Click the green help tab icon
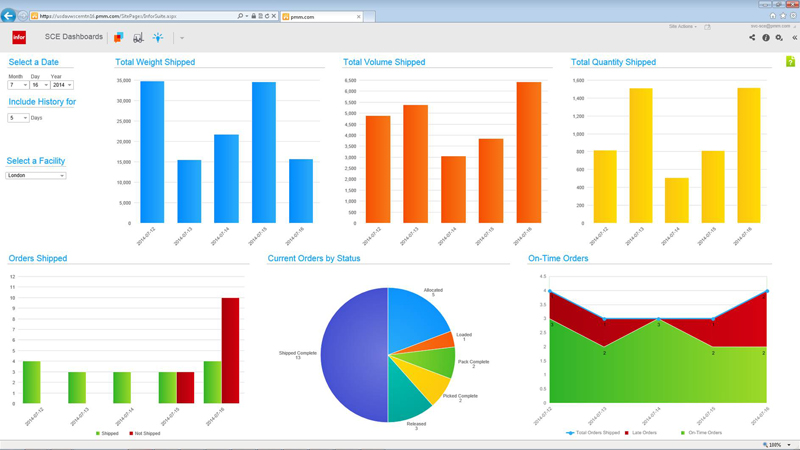 click(x=790, y=62)
